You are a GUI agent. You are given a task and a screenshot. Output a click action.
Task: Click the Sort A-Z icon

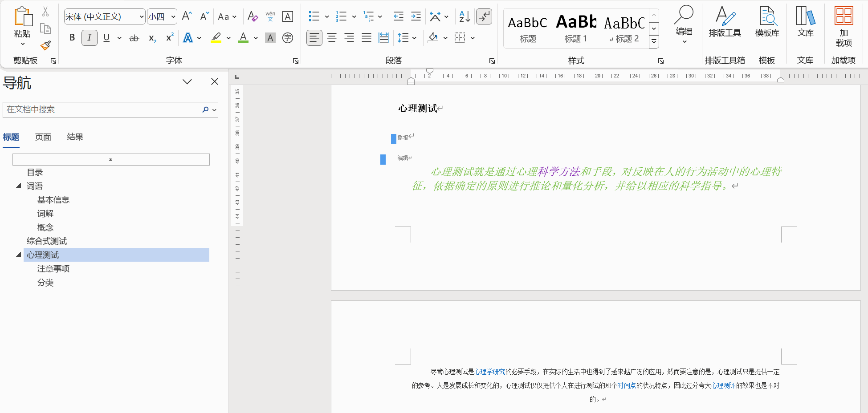pos(465,17)
